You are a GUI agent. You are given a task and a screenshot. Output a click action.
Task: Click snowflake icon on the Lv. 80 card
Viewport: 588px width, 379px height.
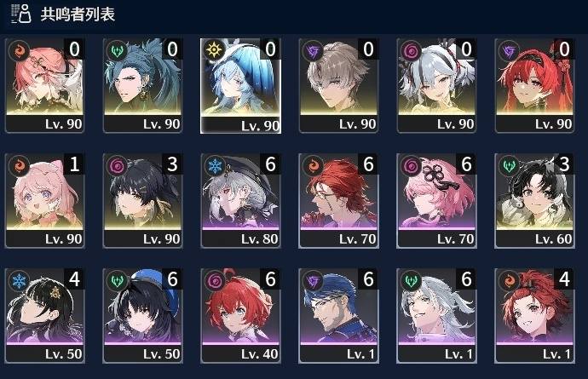point(215,165)
